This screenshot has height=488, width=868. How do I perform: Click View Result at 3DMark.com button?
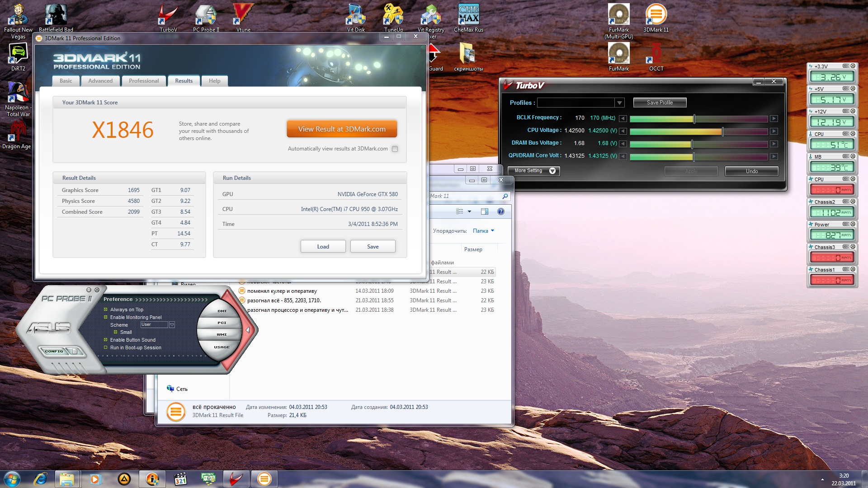[x=342, y=129]
